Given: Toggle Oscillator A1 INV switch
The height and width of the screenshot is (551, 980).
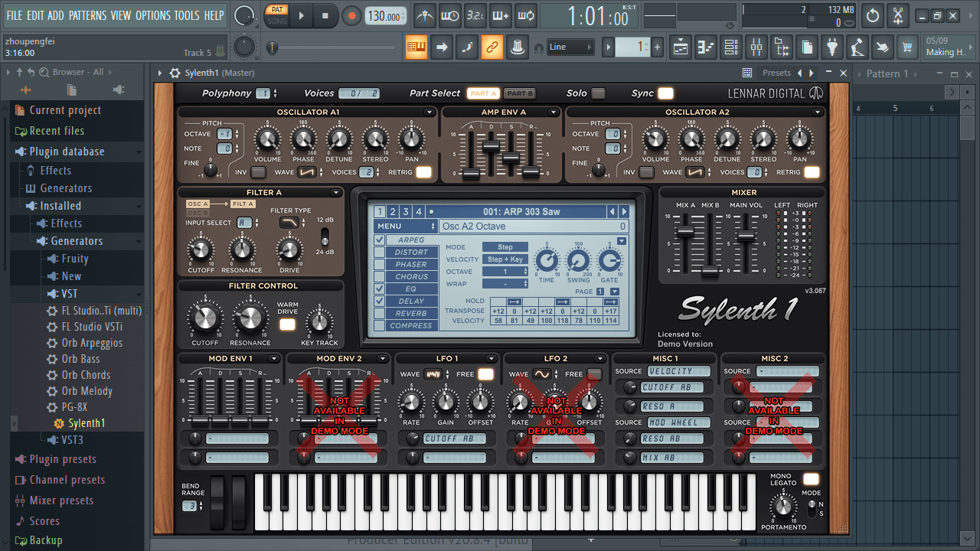Looking at the screenshot, I should pos(258,172).
